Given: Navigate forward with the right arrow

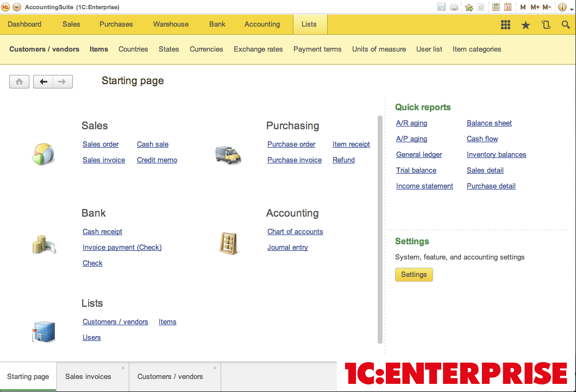Looking at the screenshot, I should tap(63, 81).
